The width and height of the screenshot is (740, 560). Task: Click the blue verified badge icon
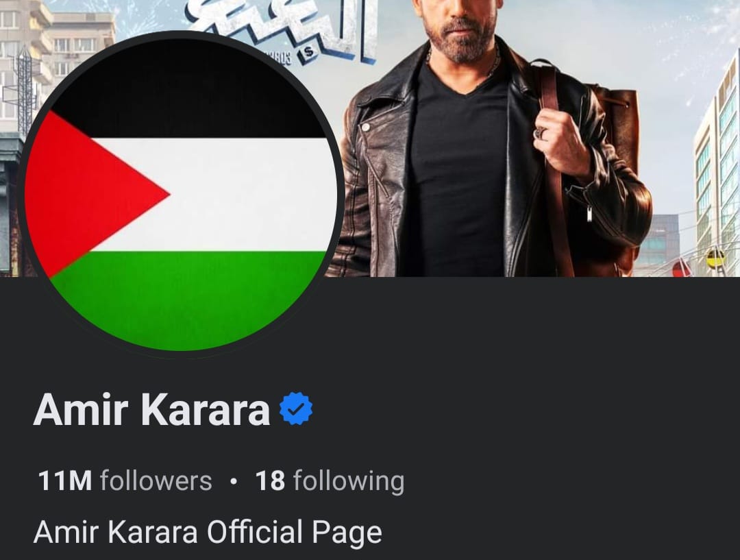tap(296, 409)
